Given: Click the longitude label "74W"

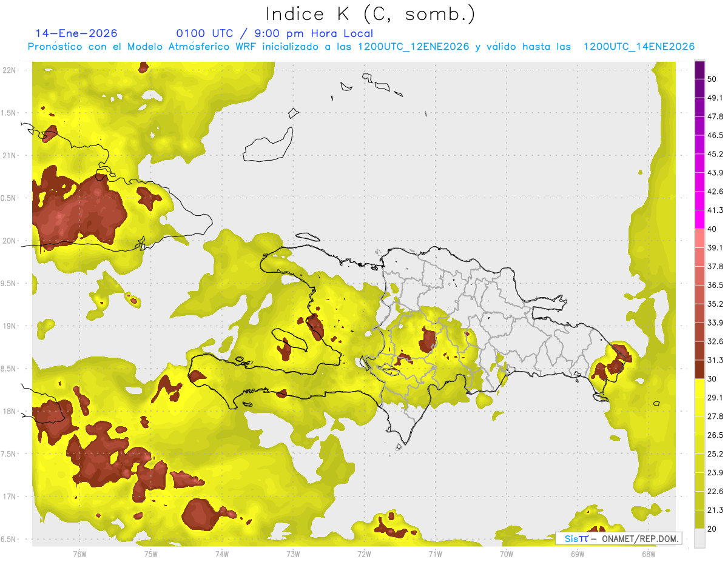Looking at the screenshot, I should click(221, 554).
